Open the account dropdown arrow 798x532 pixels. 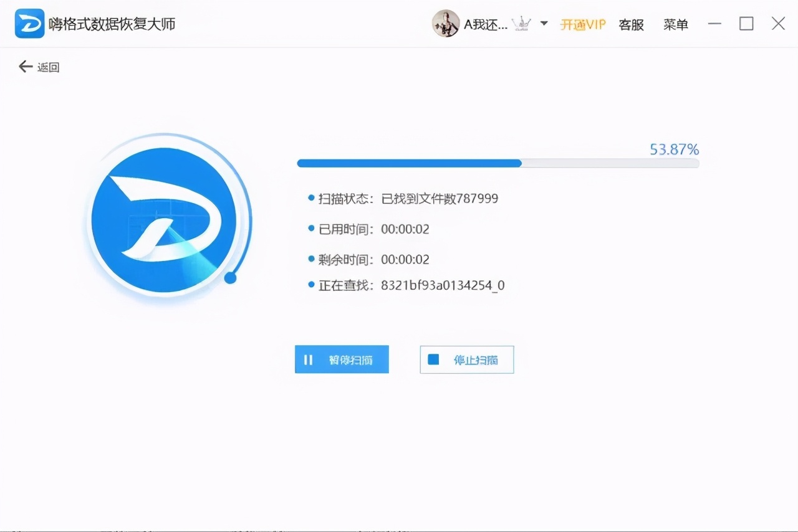542,24
